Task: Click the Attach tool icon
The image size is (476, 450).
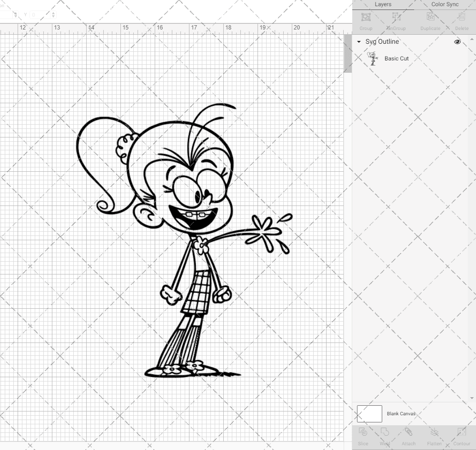Action: pyautogui.click(x=408, y=432)
